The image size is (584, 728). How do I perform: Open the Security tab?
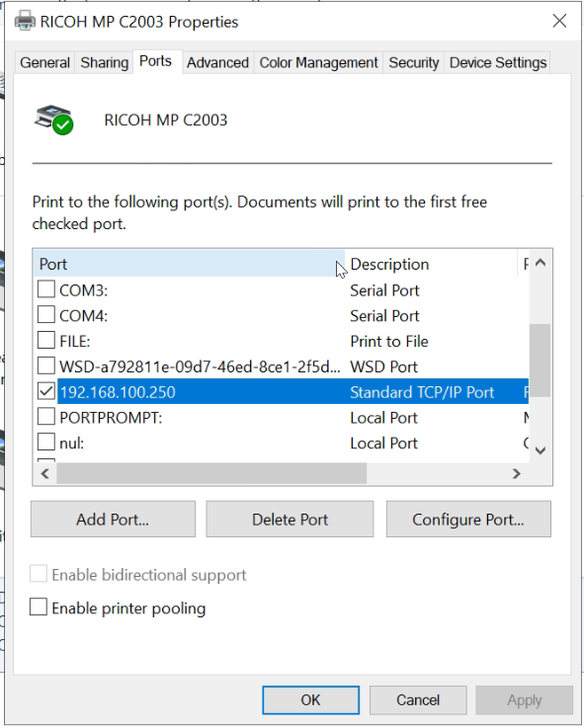(413, 62)
